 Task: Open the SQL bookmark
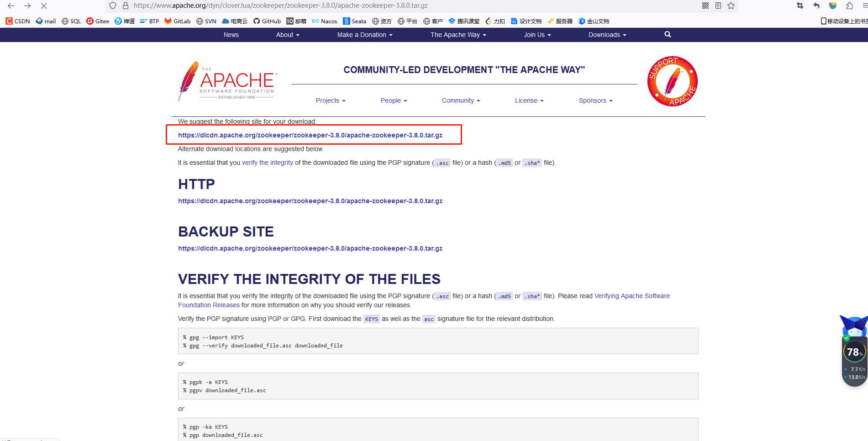pos(71,21)
